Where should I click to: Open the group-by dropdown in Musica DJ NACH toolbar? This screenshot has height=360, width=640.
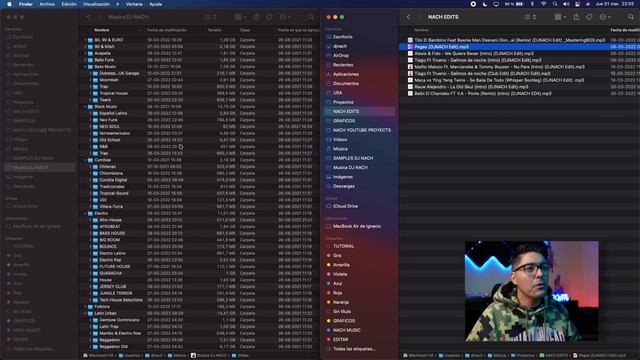click(240, 17)
